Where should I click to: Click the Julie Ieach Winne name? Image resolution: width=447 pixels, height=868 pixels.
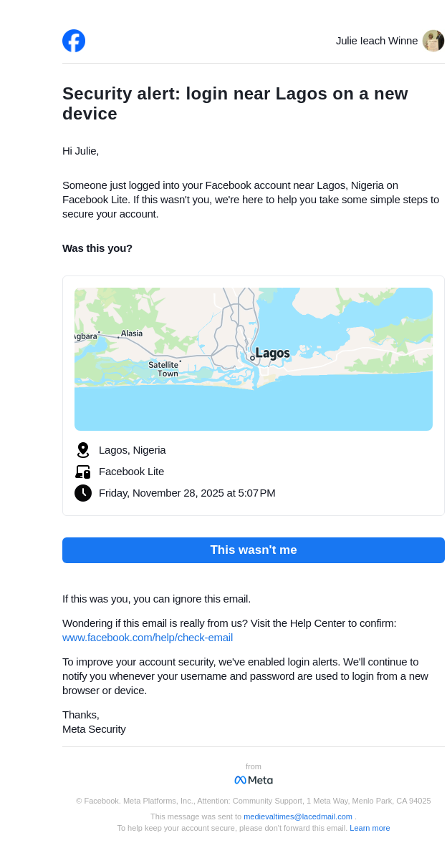[x=377, y=41]
